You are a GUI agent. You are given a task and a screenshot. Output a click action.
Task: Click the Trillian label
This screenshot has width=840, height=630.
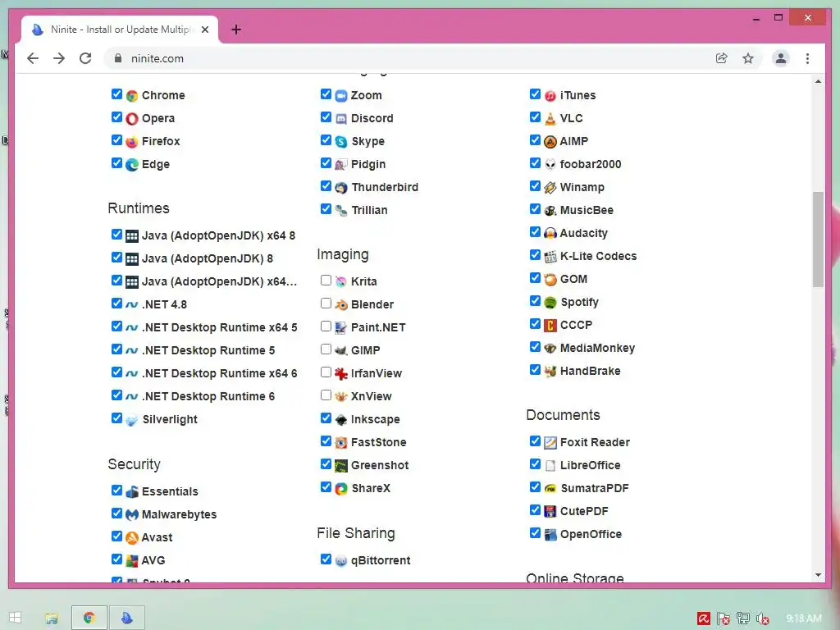coord(370,210)
